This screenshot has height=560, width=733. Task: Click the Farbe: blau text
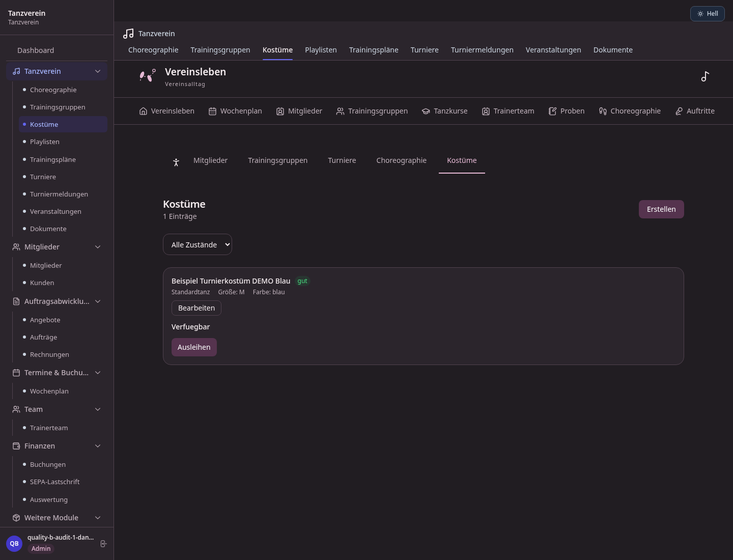tap(269, 292)
